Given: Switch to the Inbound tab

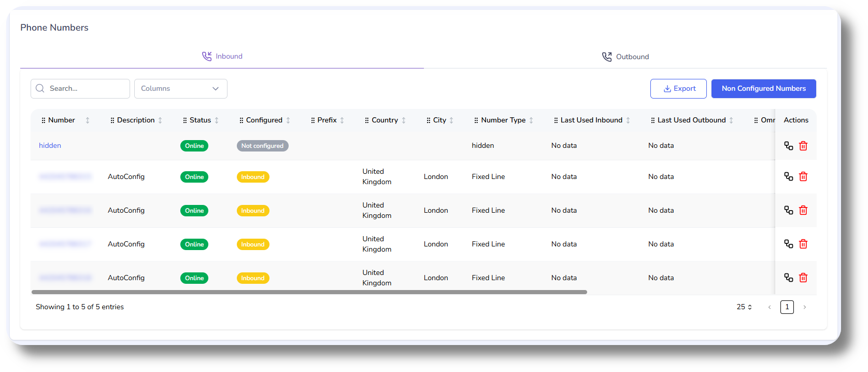Looking at the screenshot, I should pyautogui.click(x=222, y=57).
